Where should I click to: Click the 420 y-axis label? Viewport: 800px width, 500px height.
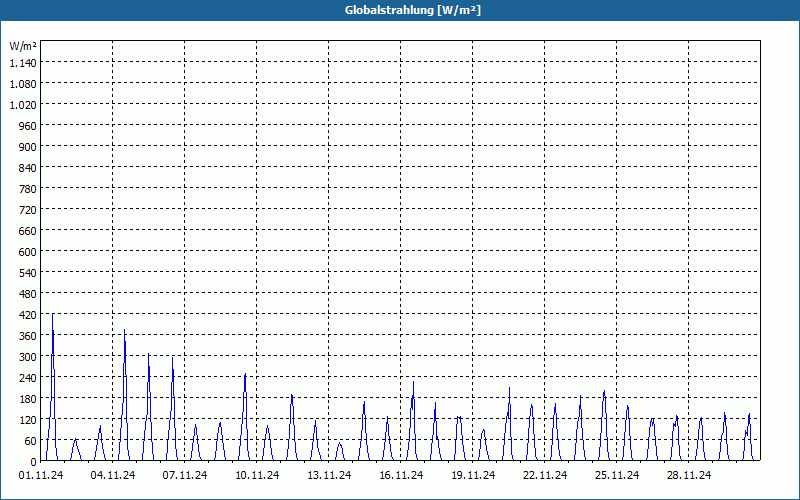pos(28,315)
